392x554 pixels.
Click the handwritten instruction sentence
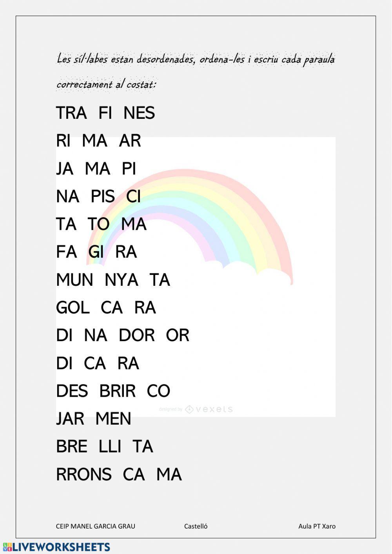coord(195,71)
